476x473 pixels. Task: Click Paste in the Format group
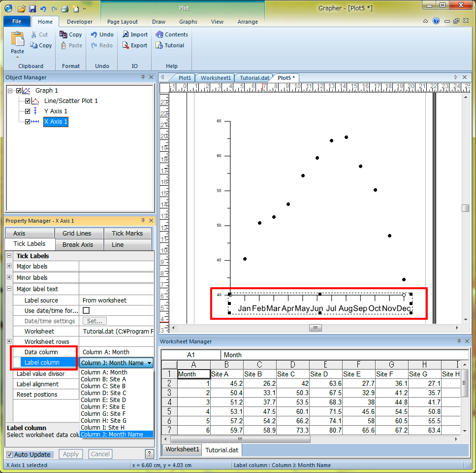(x=72, y=45)
